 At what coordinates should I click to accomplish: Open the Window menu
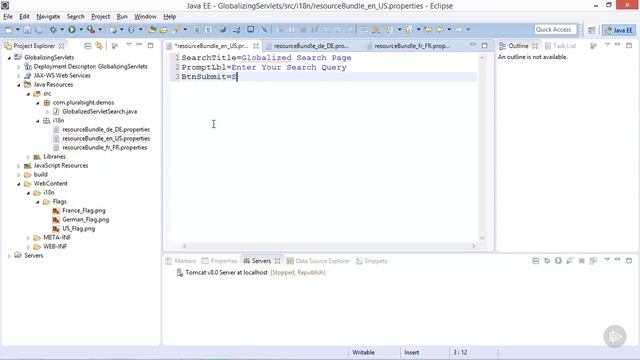tap(145, 16)
